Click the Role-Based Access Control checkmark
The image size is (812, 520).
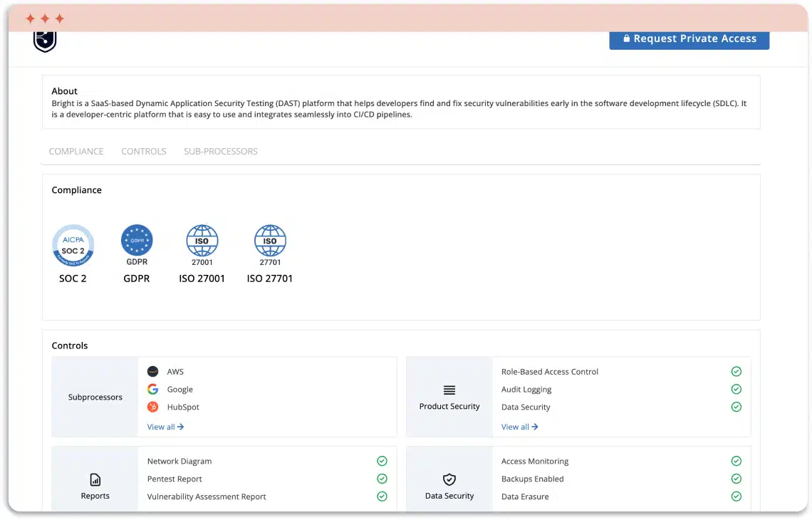pos(736,371)
